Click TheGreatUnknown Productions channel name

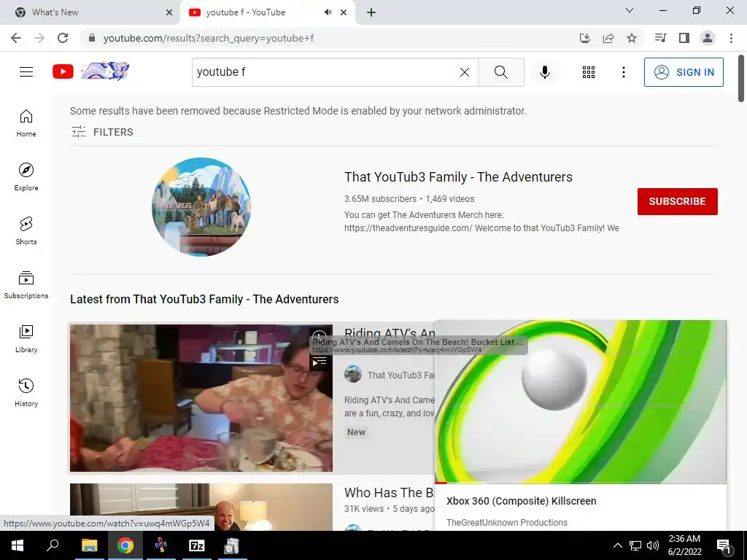pos(507,522)
